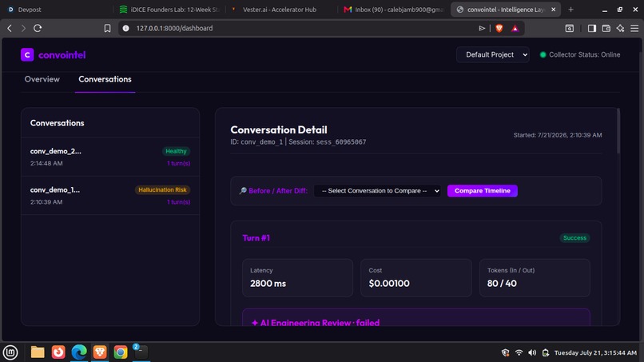Open volume control in tray
644x362 pixels.
pos(532,352)
